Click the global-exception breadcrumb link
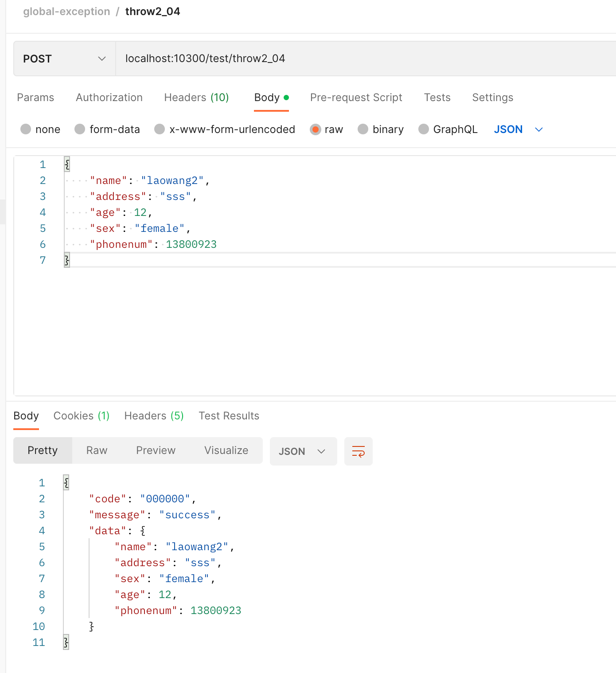Image resolution: width=616 pixels, height=673 pixels. [x=66, y=12]
